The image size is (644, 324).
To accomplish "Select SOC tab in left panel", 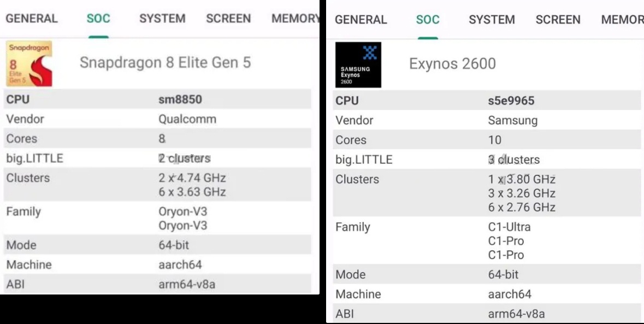I will (x=98, y=19).
